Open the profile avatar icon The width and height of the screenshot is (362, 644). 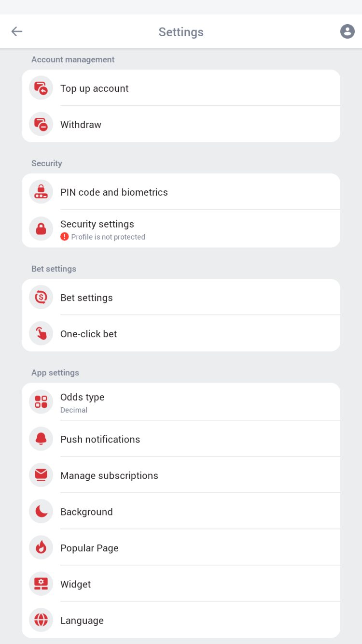347,32
